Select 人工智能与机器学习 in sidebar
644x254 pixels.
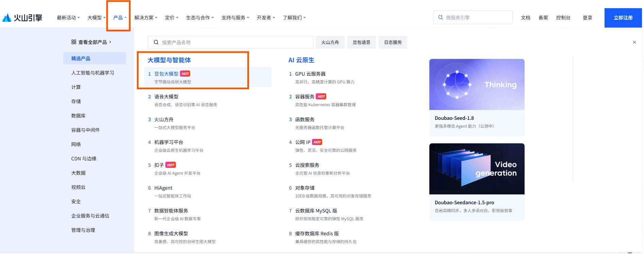93,73
